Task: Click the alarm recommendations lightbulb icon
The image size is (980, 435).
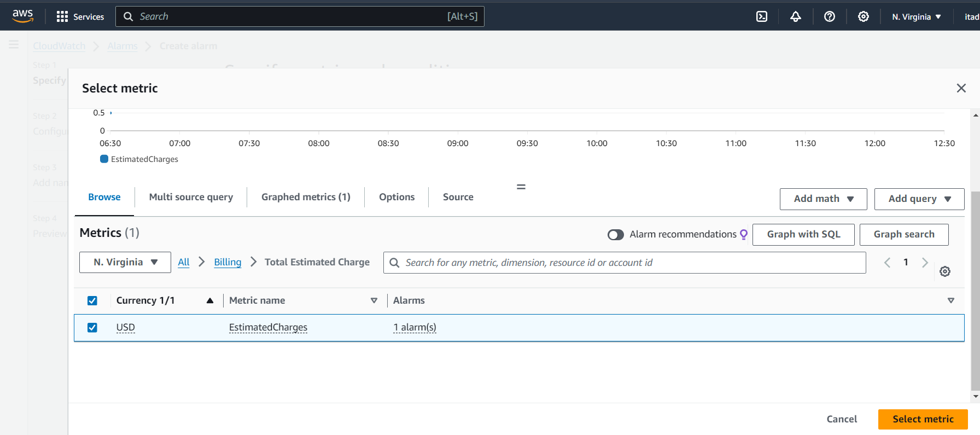Action: pyautogui.click(x=744, y=234)
